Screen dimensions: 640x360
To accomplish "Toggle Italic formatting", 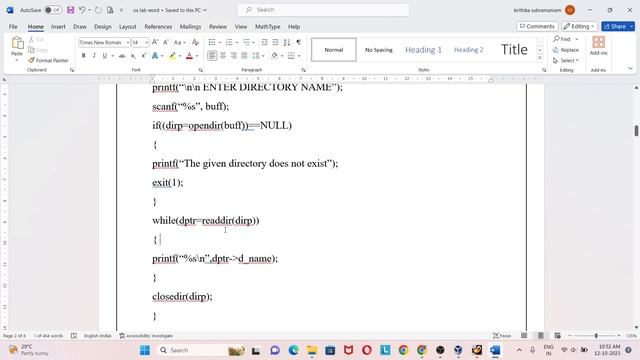I will 94,56.
